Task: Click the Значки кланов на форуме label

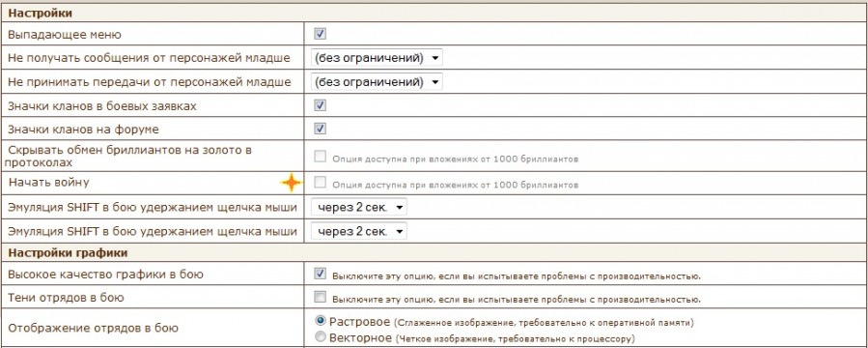Action: point(83,130)
